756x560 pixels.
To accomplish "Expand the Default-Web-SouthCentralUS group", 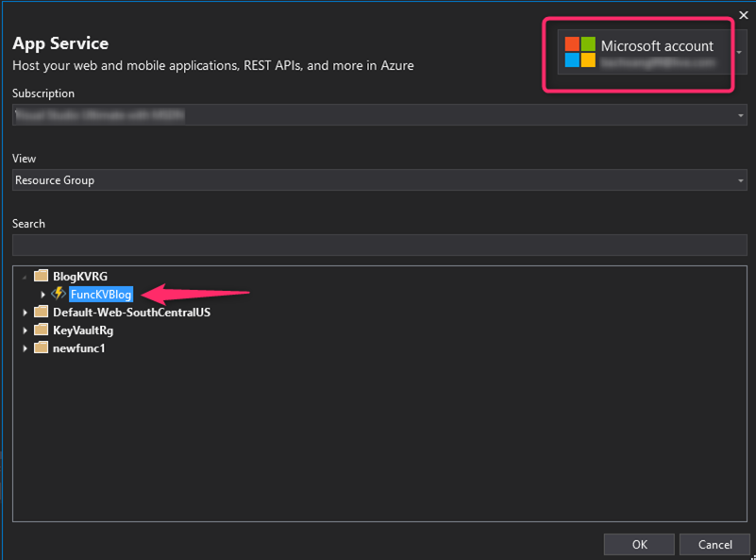I will click(x=25, y=313).
